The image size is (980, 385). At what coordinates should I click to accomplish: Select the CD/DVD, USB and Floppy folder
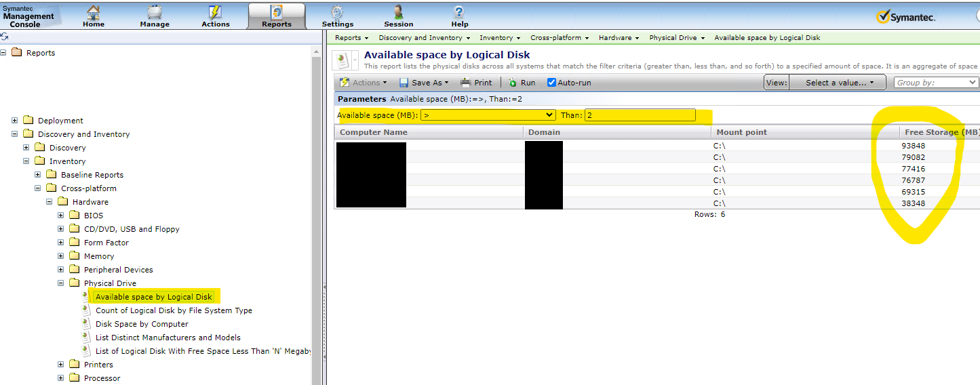coord(132,229)
